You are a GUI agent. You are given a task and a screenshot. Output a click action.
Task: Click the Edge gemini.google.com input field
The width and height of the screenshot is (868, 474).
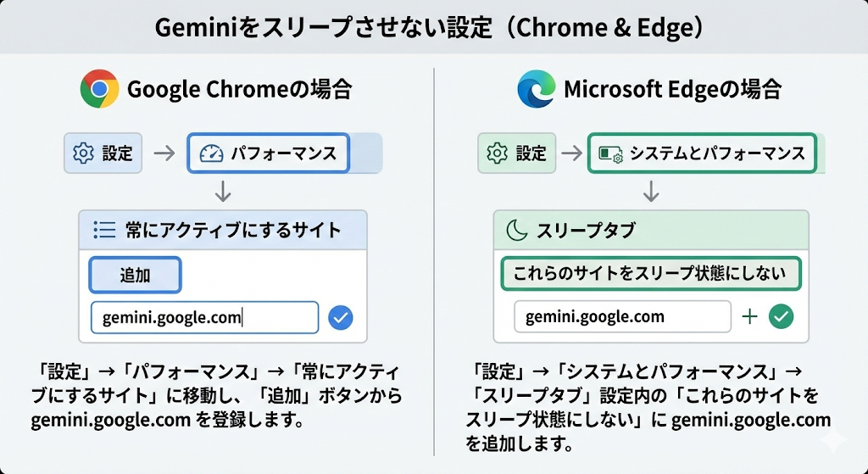pyautogui.click(x=622, y=317)
